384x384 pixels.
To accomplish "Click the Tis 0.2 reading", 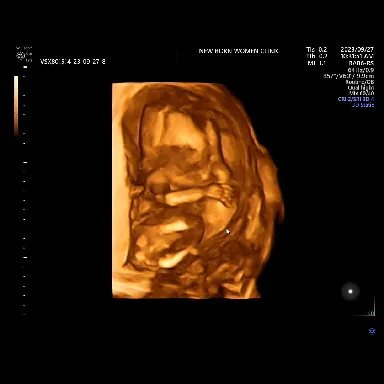I will click(317, 49).
